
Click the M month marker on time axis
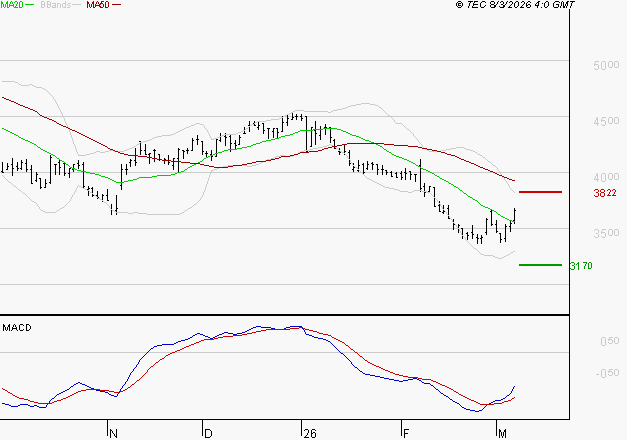pos(502,434)
